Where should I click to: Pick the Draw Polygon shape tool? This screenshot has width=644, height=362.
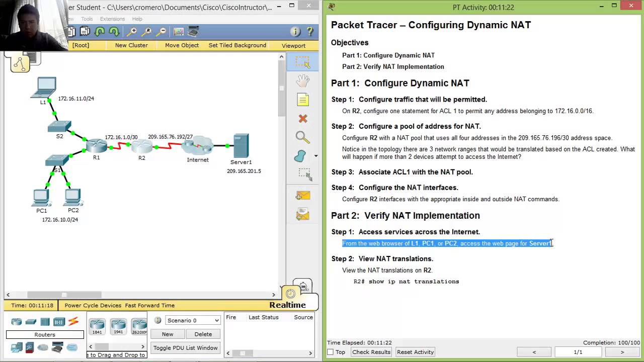click(x=300, y=156)
